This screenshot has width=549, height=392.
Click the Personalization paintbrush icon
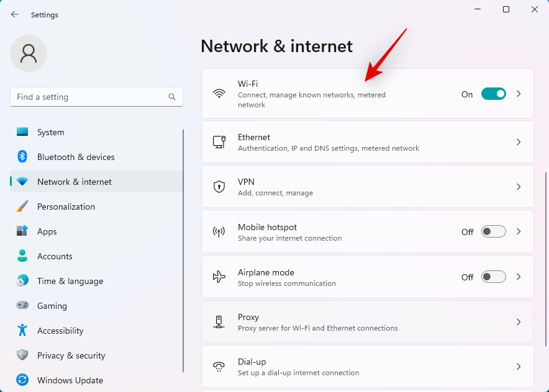click(x=22, y=207)
